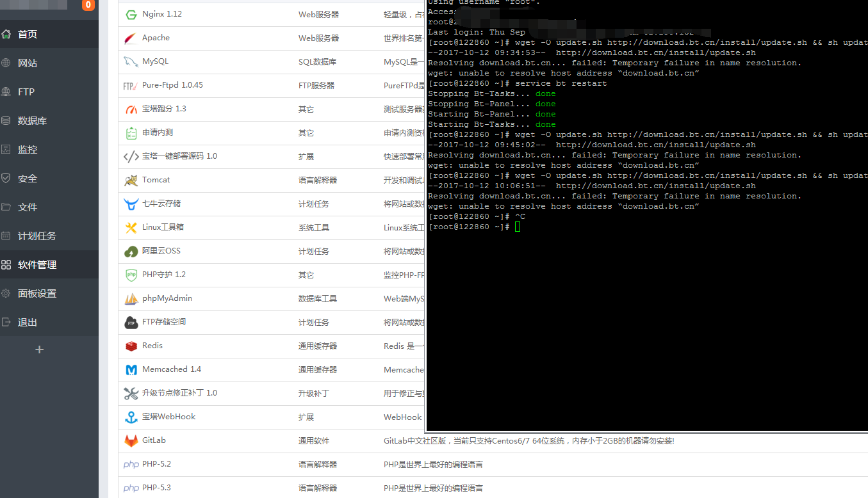
Task: Open 文件 in the sidebar
Action: click(49, 207)
